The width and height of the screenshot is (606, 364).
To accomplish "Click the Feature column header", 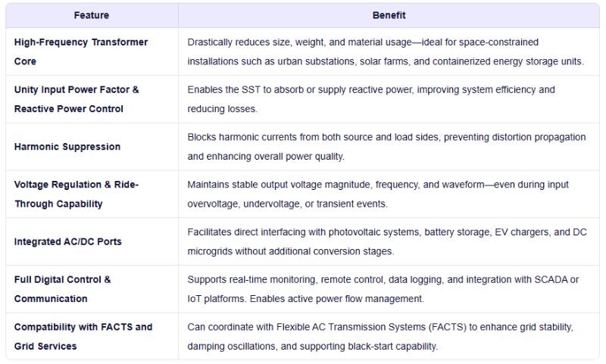I will 91,15.
